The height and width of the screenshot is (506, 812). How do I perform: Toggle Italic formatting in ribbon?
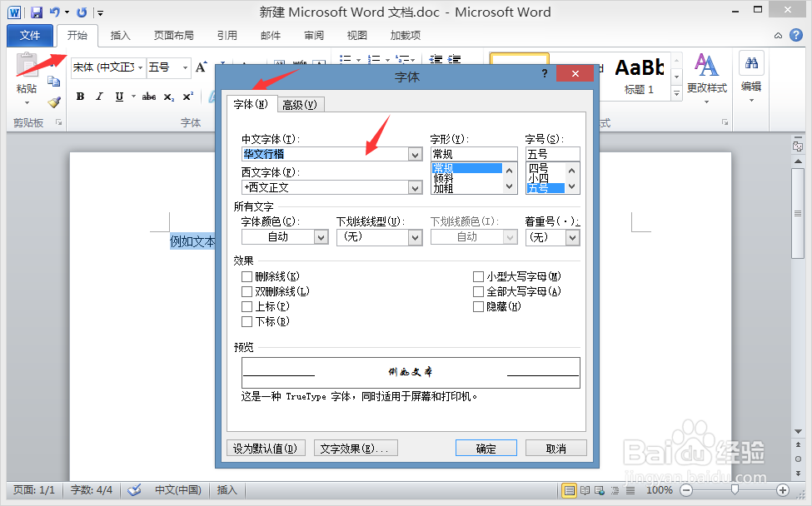tap(99, 97)
